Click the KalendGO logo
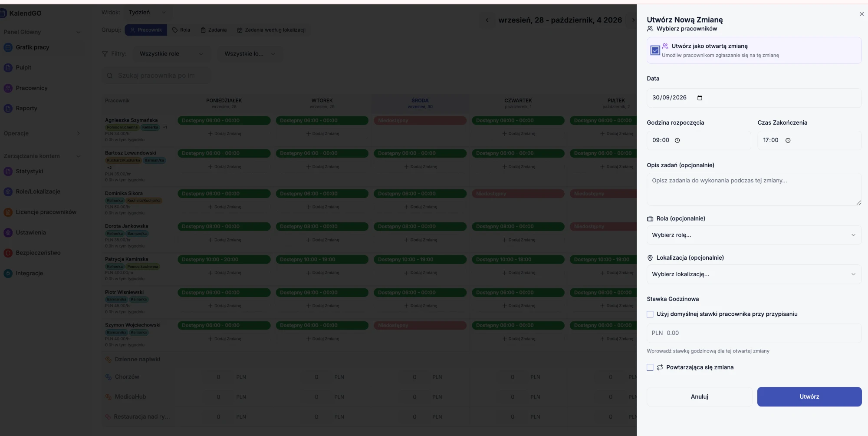This screenshot has height=436, width=868. [x=21, y=13]
